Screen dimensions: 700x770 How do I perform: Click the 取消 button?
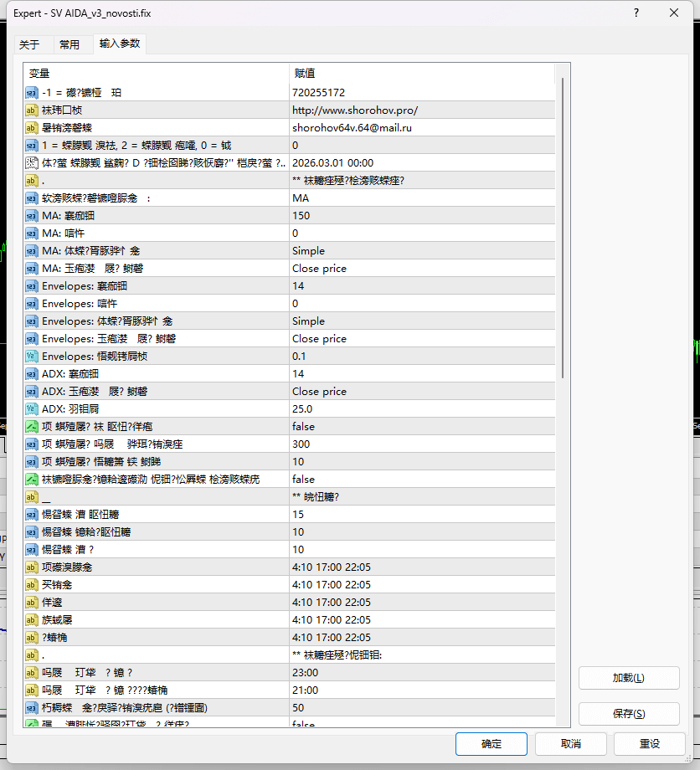click(x=570, y=744)
